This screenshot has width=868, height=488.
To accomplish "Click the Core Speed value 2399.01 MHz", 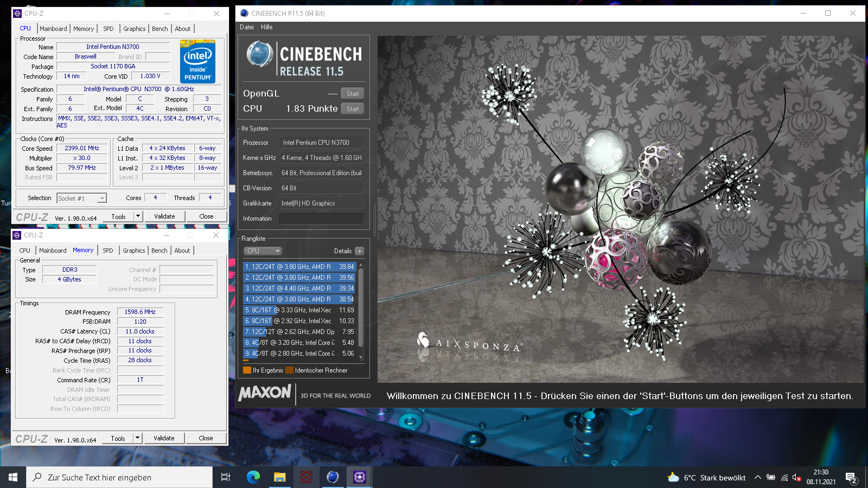I will [x=82, y=148].
